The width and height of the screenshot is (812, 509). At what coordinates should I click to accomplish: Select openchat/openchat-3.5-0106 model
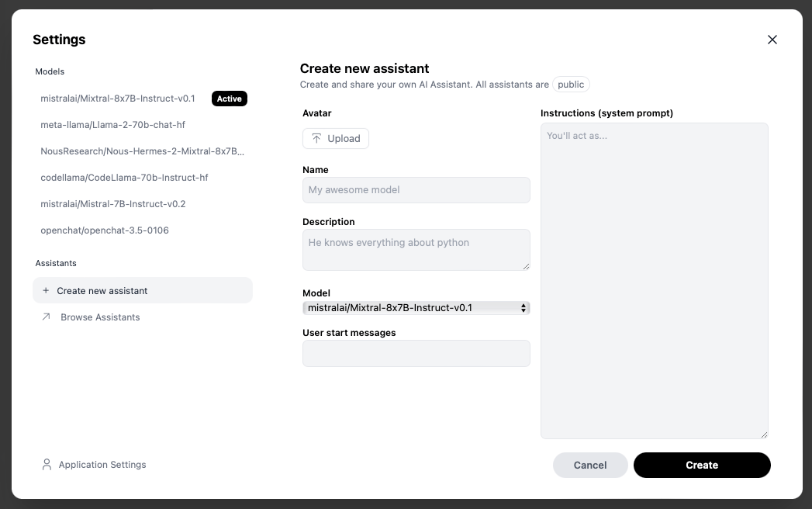point(105,230)
